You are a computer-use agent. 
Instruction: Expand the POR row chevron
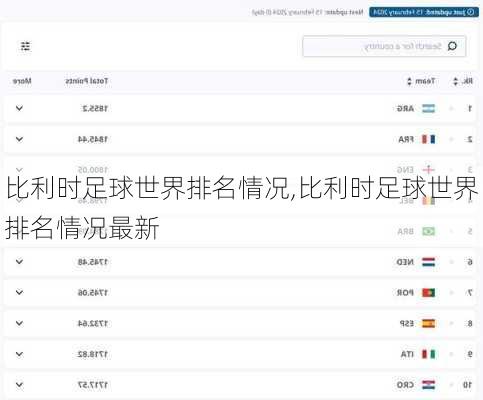(x=19, y=293)
